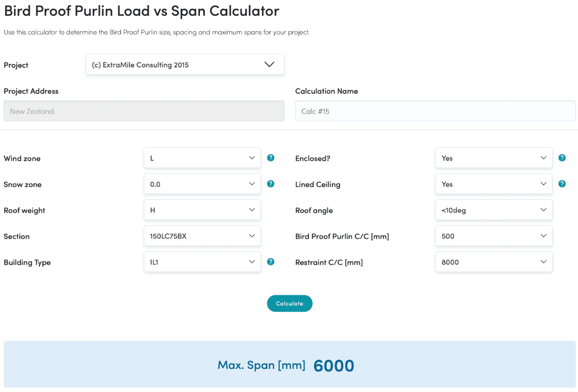The width and height of the screenshot is (578, 392).
Task: Open the Restraint C/C dropdown
Action: click(494, 262)
